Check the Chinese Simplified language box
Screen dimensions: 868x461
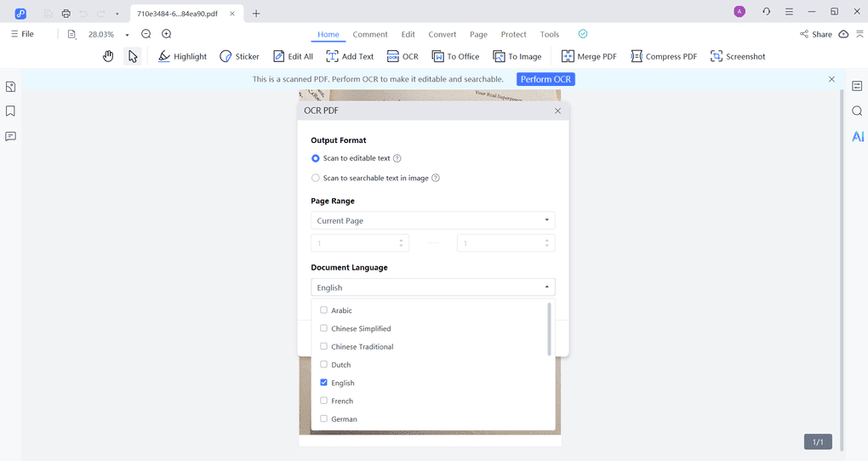click(324, 328)
